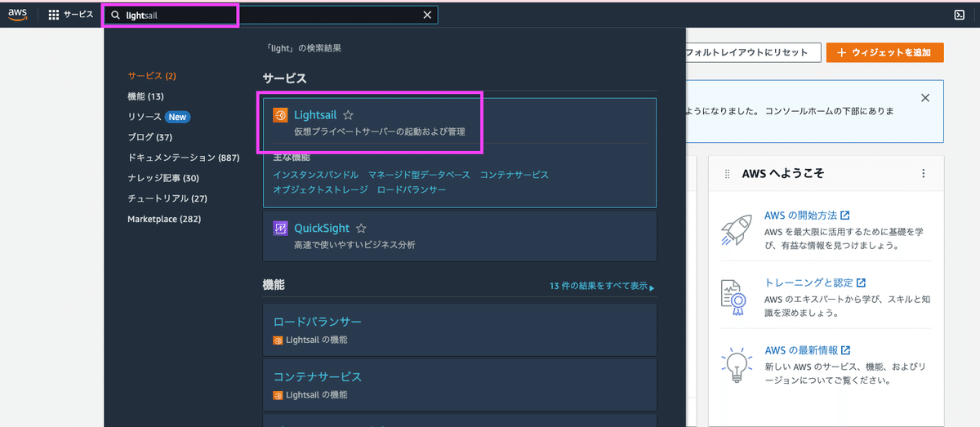Click the QuickSight service icon
This screenshot has height=427, width=980.
280,229
